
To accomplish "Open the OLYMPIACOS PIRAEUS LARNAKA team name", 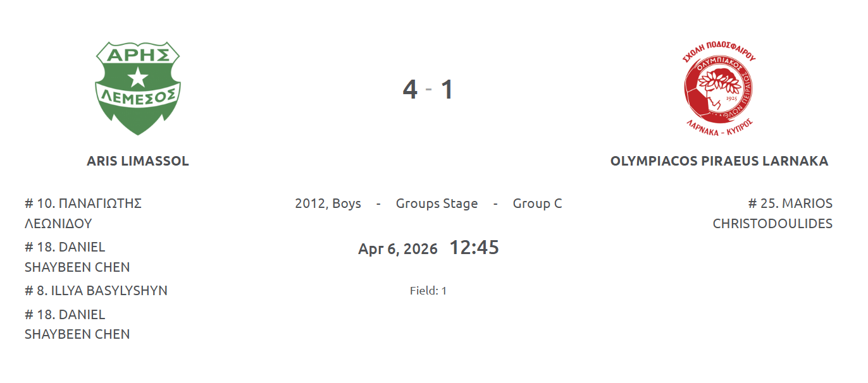I will pyautogui.click(x=719, y=161).
